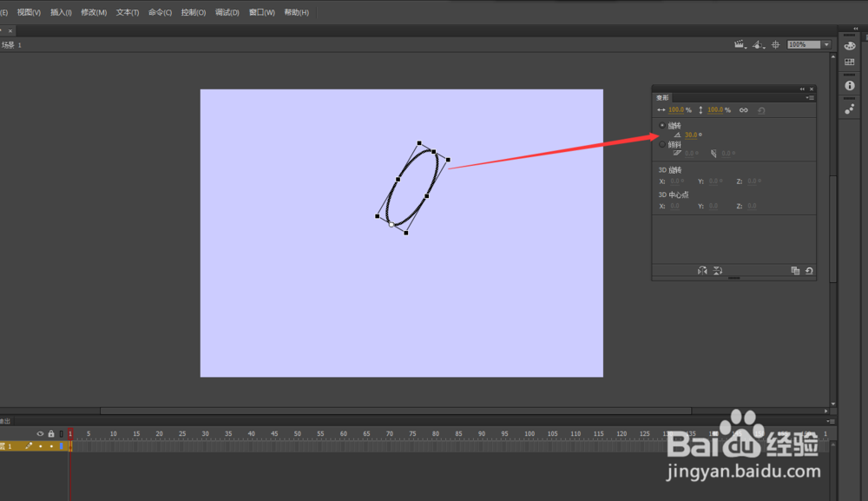Click the reset scale arrow beside link icon
The width and height of the screenshot is (868, 501).
click(x=761, y=110)
